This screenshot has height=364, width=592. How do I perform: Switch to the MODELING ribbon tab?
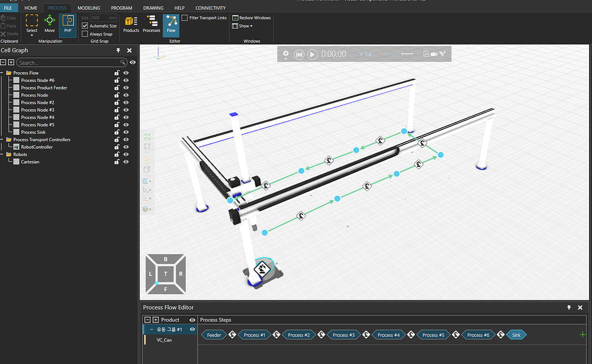coord(88,8)
